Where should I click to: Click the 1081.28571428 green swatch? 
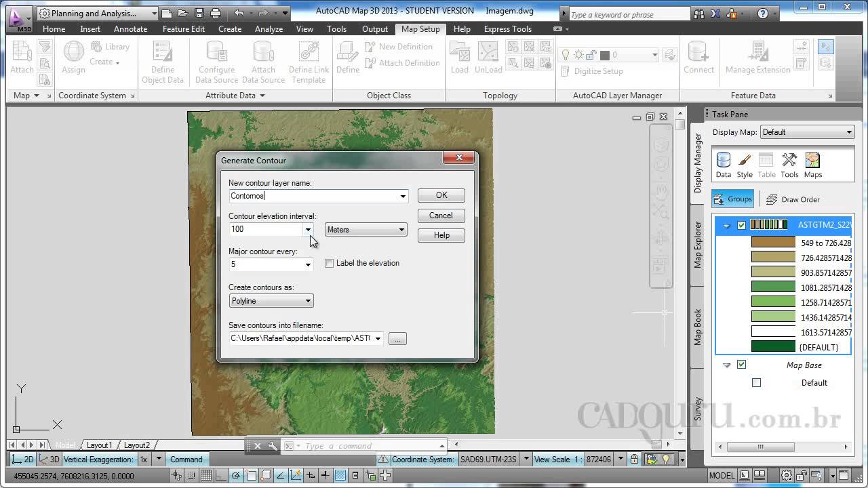coord(773,287)
